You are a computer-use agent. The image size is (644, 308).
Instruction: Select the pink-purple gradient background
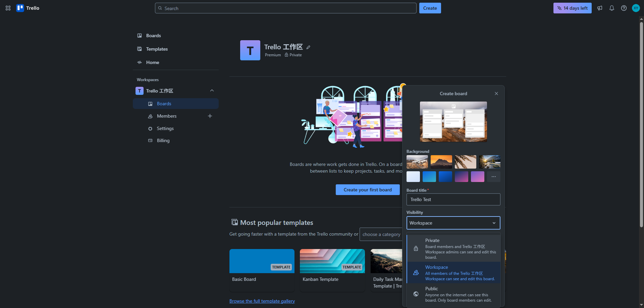[x=478, y=177]
